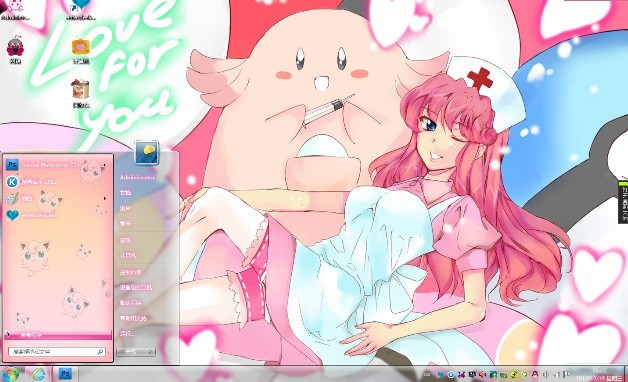Open the taskbar clock and date

[x=599, y=375]
